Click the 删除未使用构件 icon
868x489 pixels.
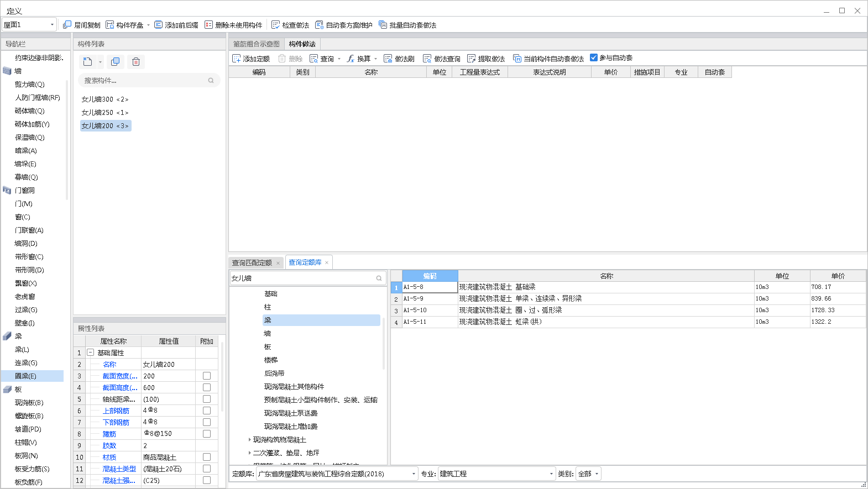[x=208, y=25]
